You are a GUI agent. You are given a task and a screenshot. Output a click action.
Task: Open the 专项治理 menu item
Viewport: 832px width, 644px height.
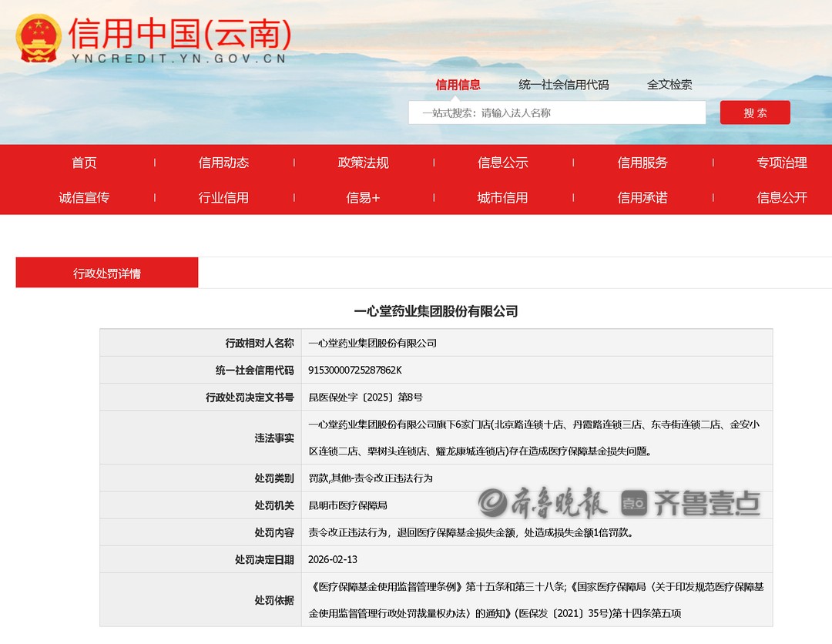[781, 163]
